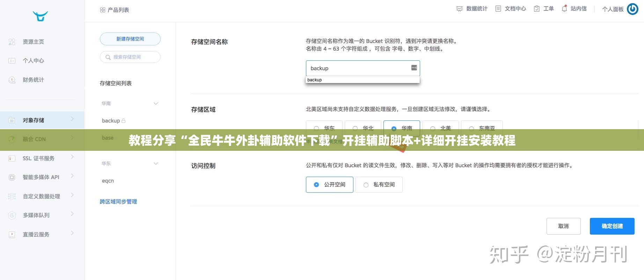Screen dimensions: 644x280
Task: Click the 对象存储 sidebar icon
Action: click(x=12, y=120)
